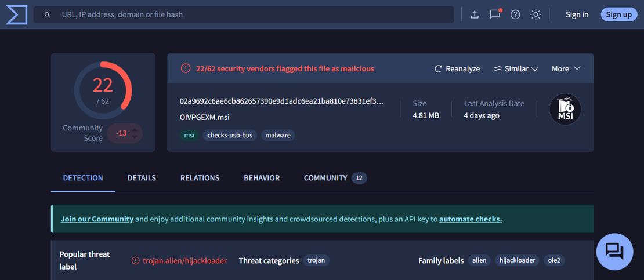
Task: Click the automate checks link
Action: (471, 219)
